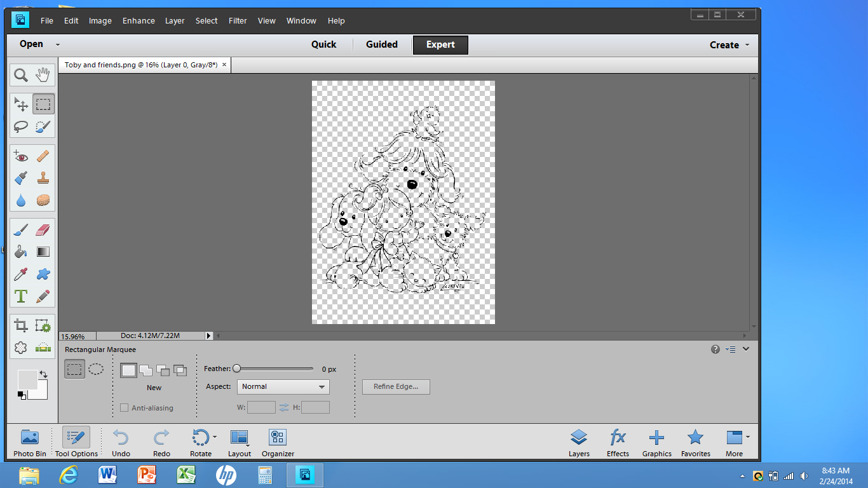Select the Color Picker eyedropper tool
This screenshot has width=868, height=488.
click(21, 274)
